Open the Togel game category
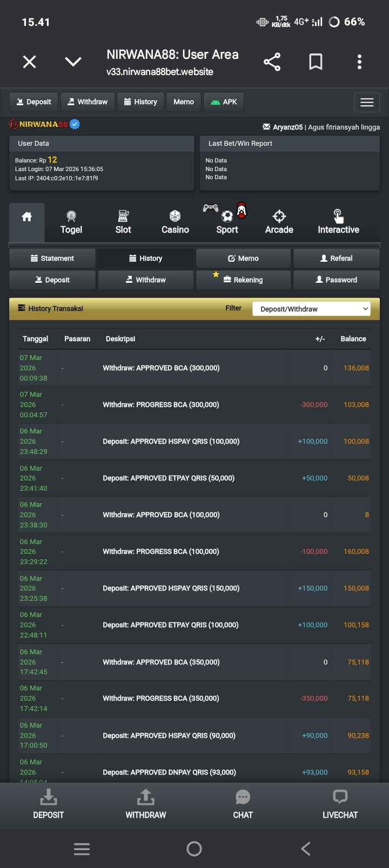This screenshot has width=389, height=868. pyautogui.click(x=71, y=222)
